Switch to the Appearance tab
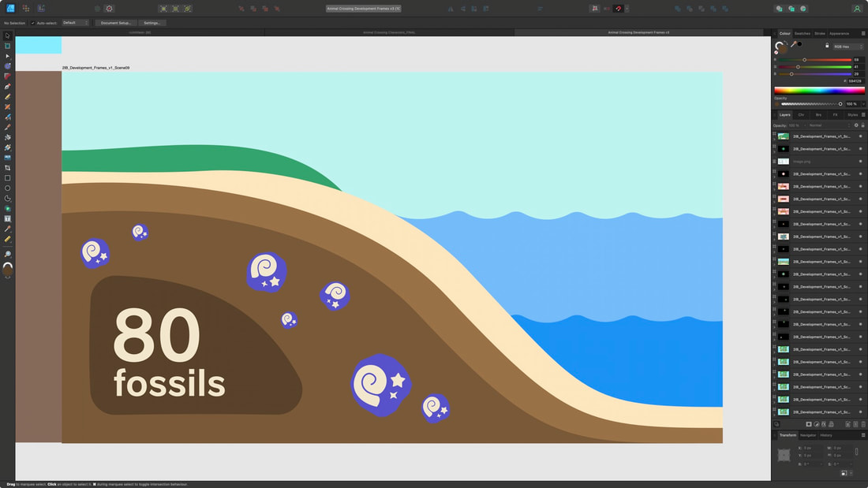 (840, 33)
